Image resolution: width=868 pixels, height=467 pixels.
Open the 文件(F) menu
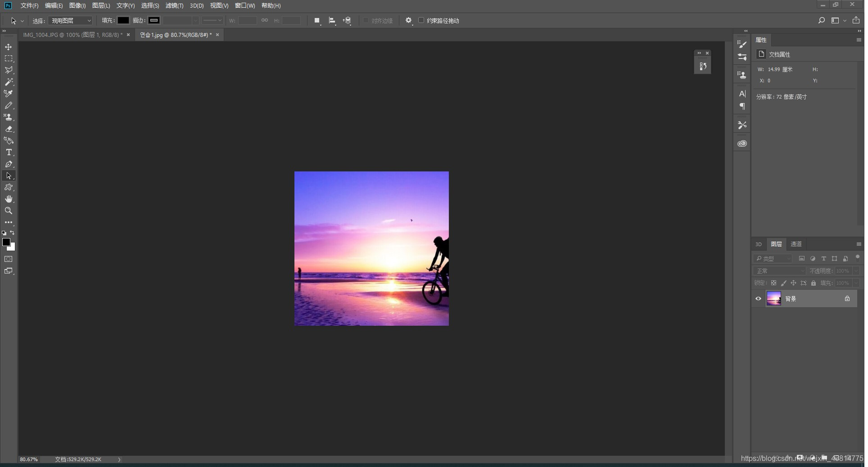(x=30, y=6)
